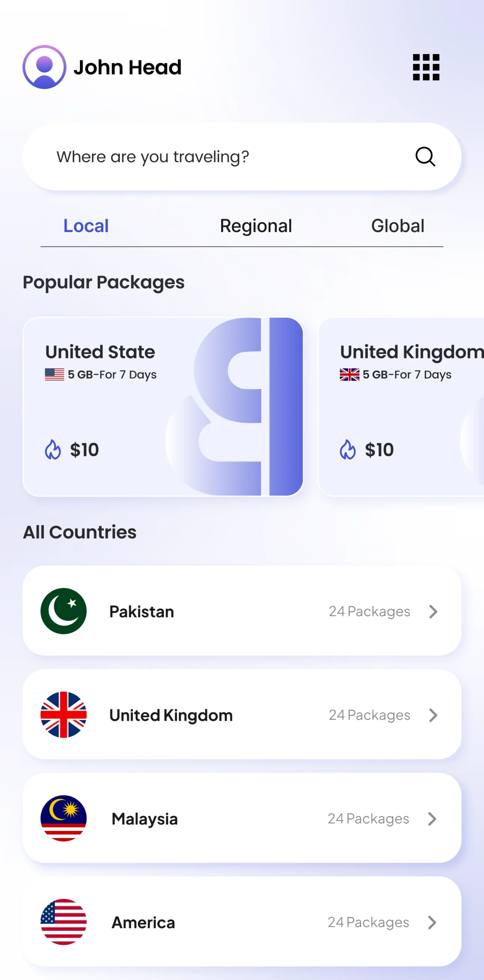Select the Malaysia flag icon
Screen dimensions: 484x980
(64, 818)
